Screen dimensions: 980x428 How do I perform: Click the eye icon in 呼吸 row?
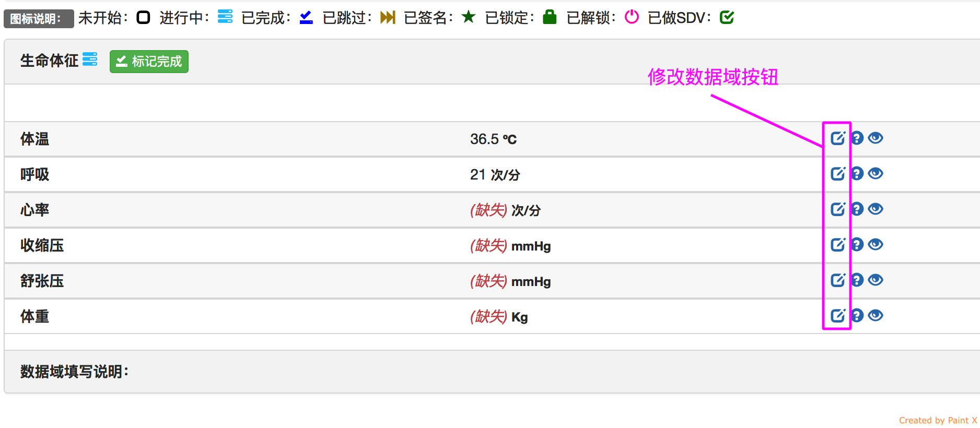pyautogui.click(x=876, y=174)
